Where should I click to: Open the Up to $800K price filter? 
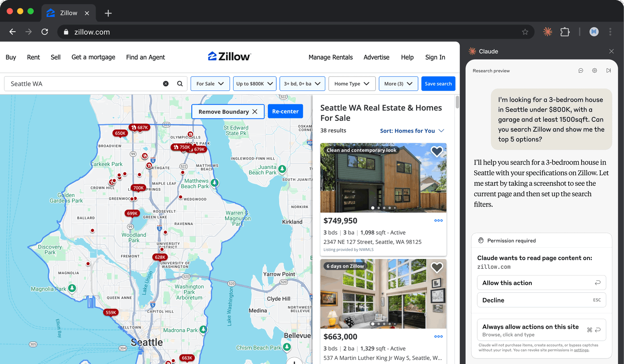(255, 84)
